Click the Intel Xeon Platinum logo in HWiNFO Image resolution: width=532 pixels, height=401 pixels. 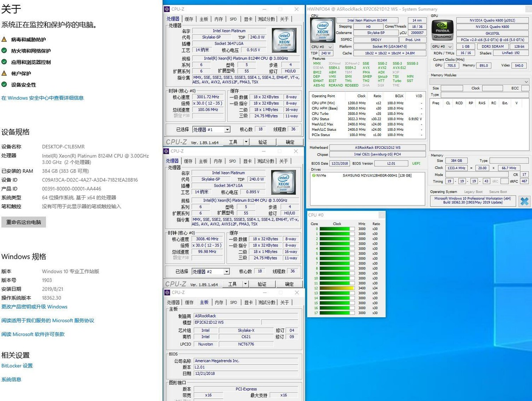(x=322, y=30)
